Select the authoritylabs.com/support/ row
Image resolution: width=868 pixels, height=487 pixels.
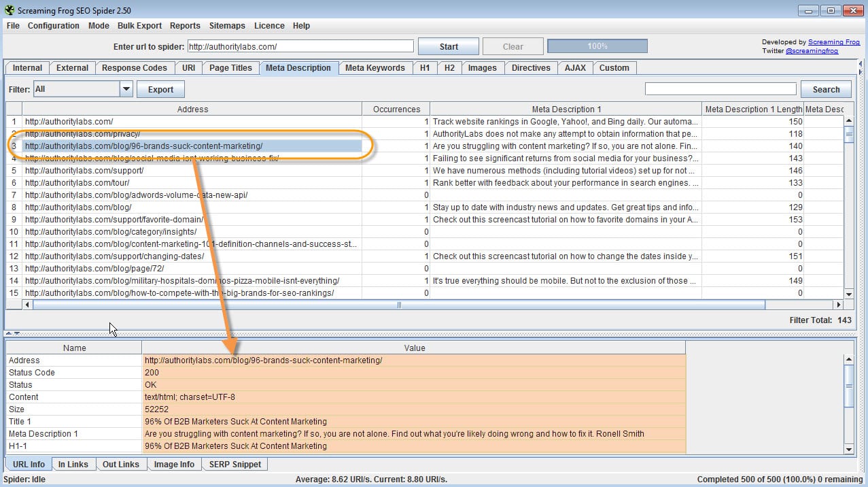pyautogui.click(x=425, y=171)
